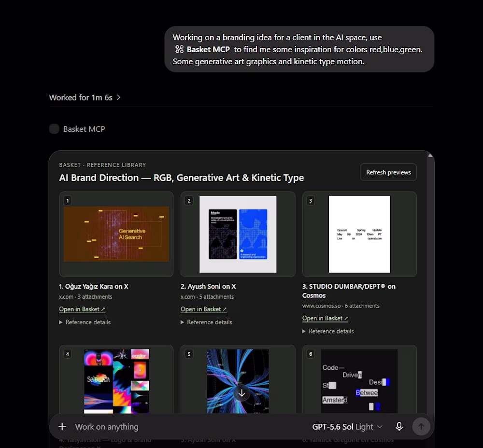Activate the microphone voice input icon
This screenshot has height=448, width=483.
(x=399, y=426)
